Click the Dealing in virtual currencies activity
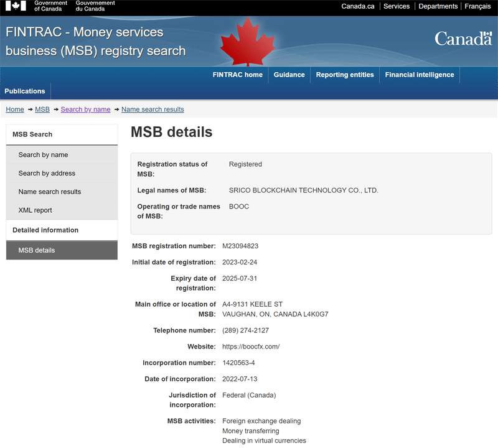 264,441
